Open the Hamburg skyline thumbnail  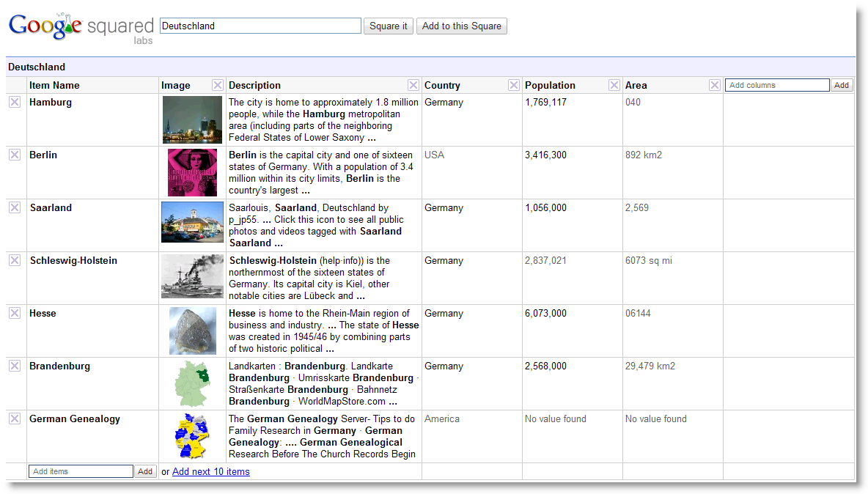(192, 120)
